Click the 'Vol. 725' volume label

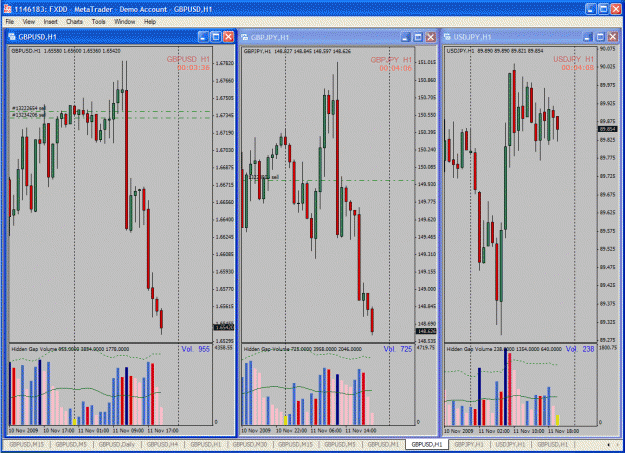coord(398,349)
